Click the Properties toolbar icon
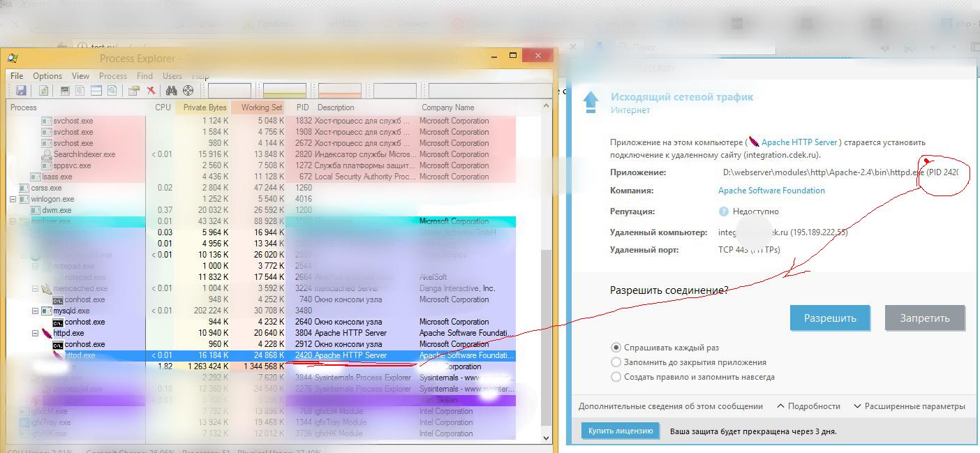 click(x=133, y=91)
